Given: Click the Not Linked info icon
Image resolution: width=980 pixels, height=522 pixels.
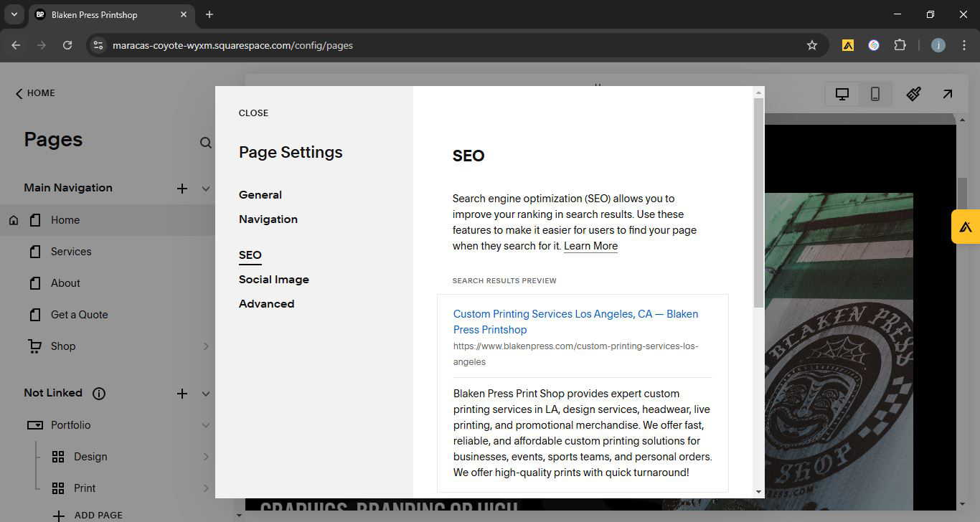Looking at the screenshot, I should pyautogui.click(x=99, y=393).
